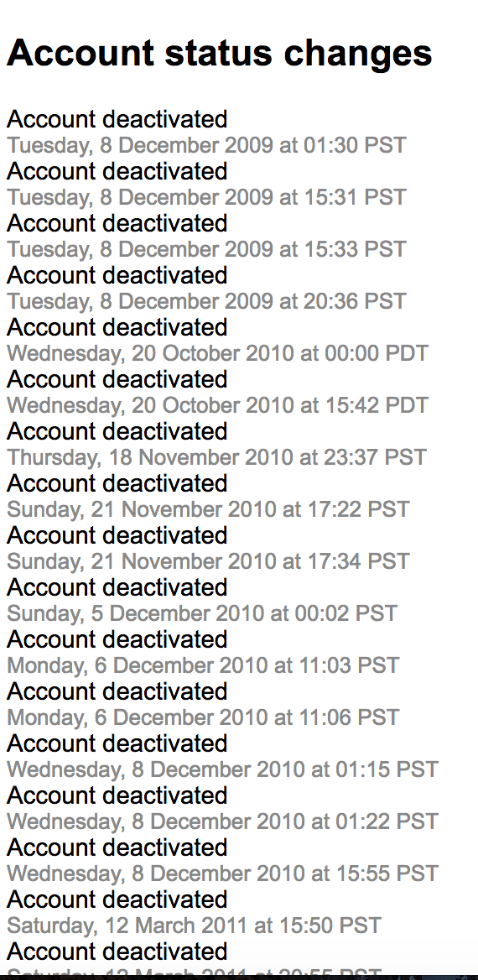This screenshot has width=478, height=980.
Task: Select the 15:33 PST 8 December 2009 timestamp
Action: (207, 249)
